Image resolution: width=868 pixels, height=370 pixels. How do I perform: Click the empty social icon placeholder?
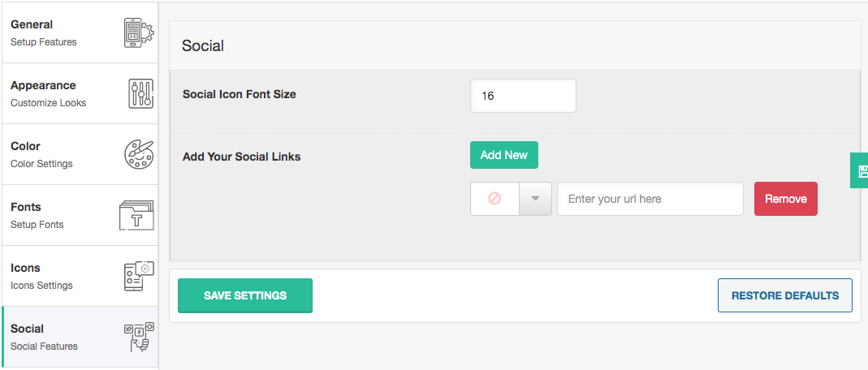click(x=494, y=199)
